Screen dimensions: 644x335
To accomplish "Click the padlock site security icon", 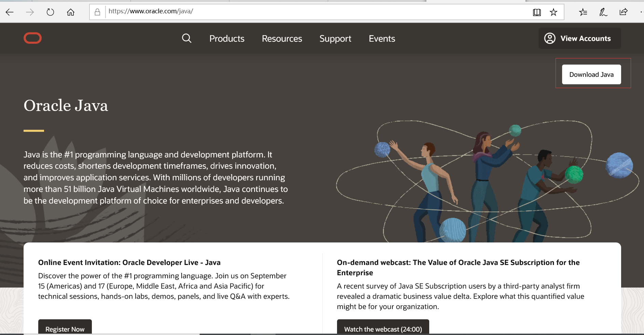I will 97,12.
